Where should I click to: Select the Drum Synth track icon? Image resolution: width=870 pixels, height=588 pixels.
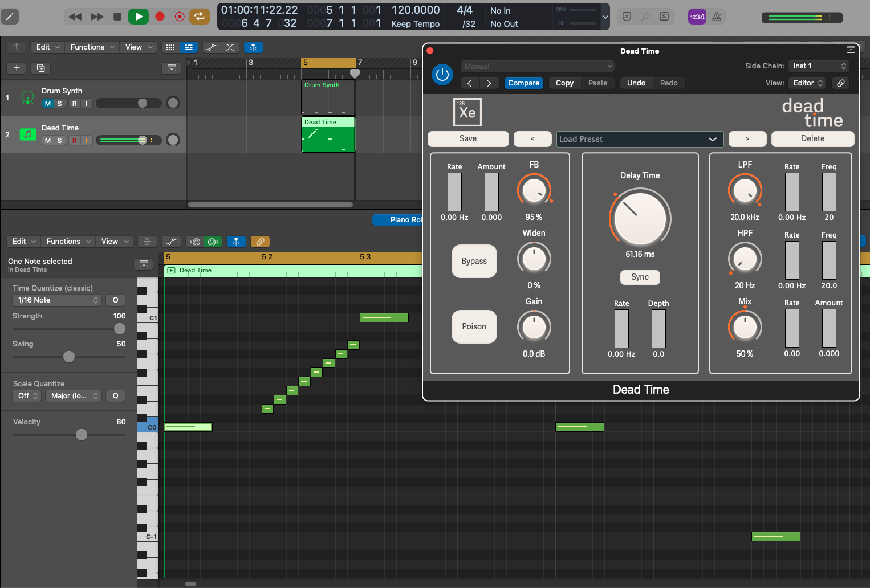[x=27, y=97]
